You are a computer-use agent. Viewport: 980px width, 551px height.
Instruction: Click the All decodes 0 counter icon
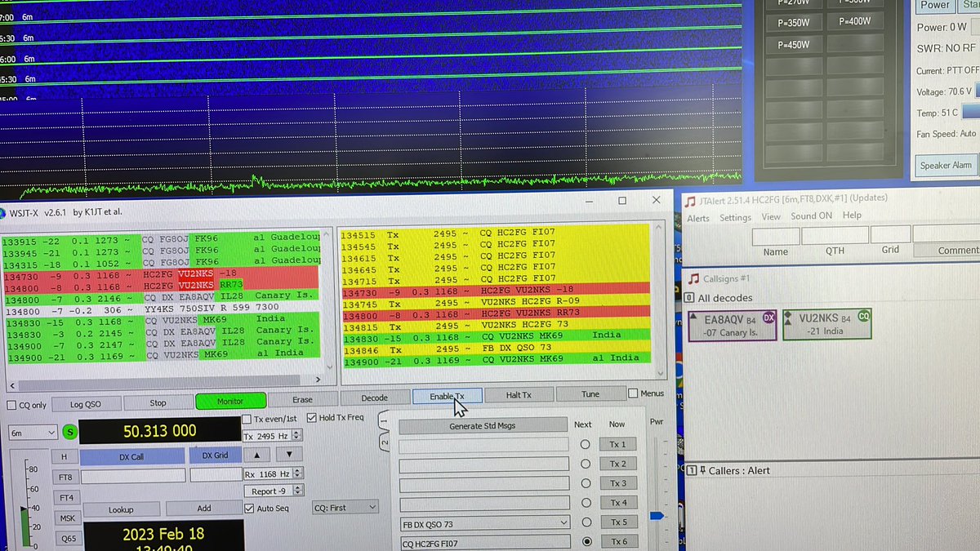pos(689,298)
